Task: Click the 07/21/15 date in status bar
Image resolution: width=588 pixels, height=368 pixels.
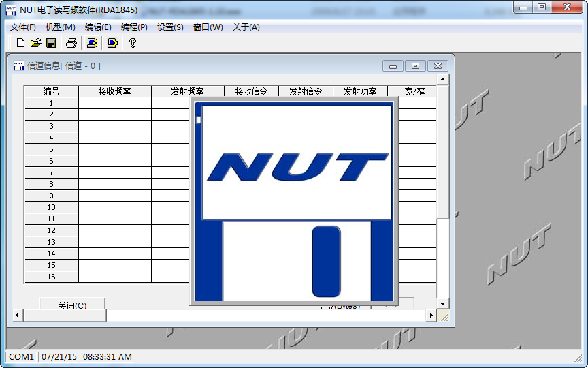Action: [x=59, y=356]
